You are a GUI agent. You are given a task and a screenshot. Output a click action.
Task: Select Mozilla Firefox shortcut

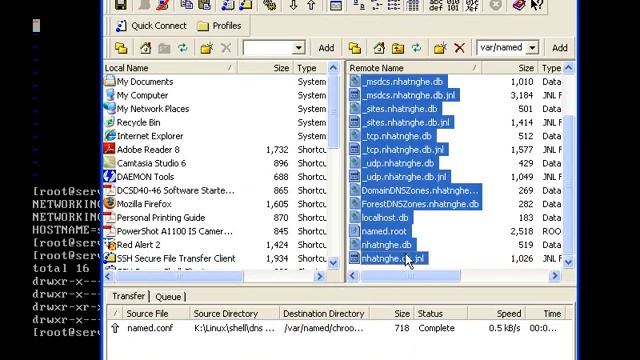(x=144, y=204)
